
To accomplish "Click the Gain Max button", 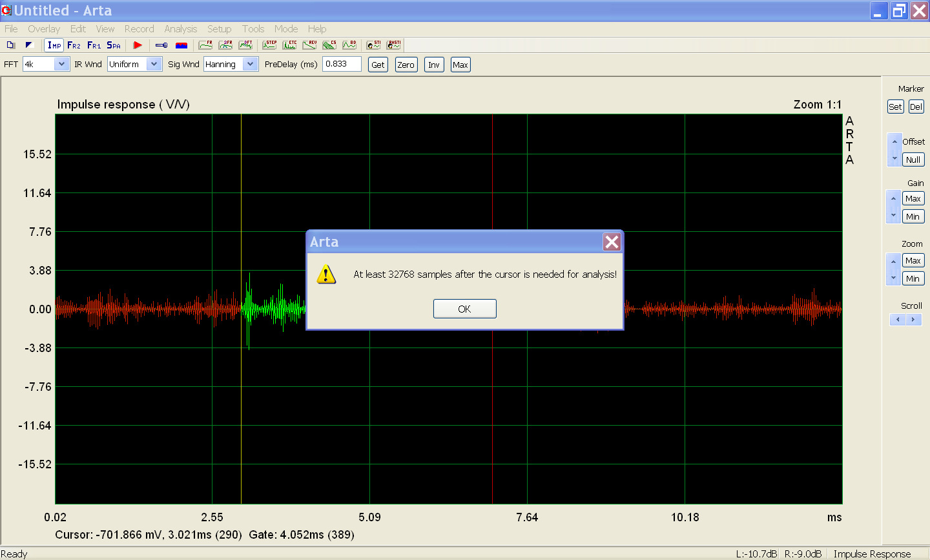I will pos(913,198).
